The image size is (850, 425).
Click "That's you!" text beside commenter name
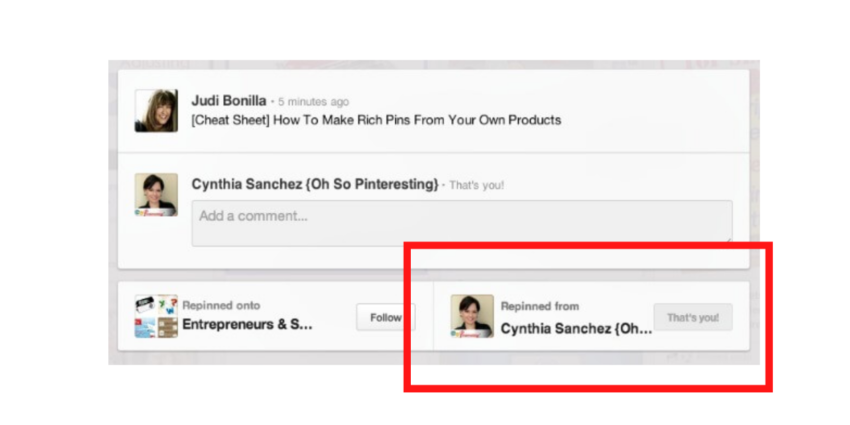[477, 185]
